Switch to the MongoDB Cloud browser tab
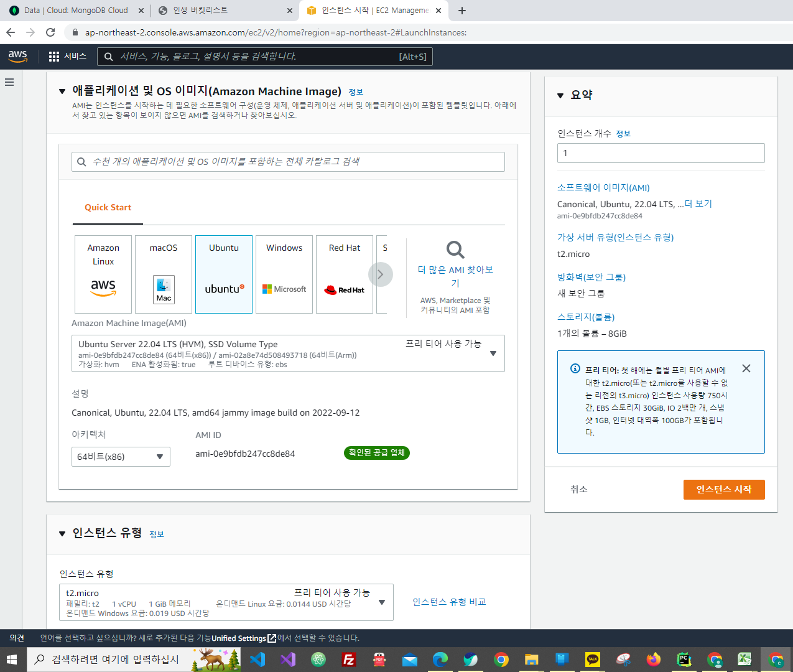The width and height of the screenshot is (793, 672). click(75, 11)
